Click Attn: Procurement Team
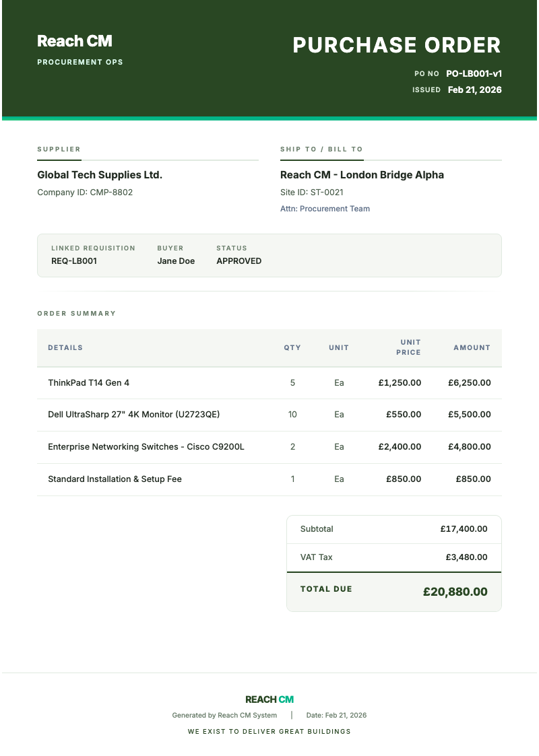Screen dimensions: 539x756 [325, 208]
